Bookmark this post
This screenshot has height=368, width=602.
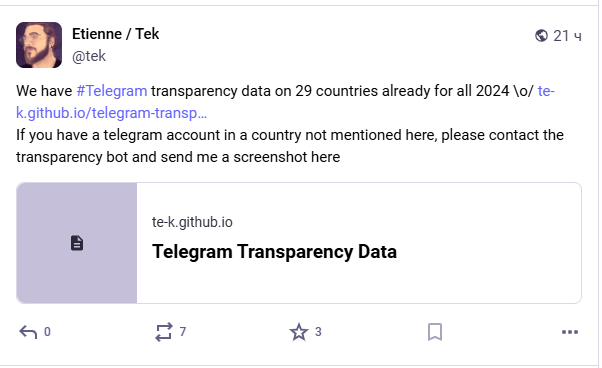click(435, 332)
